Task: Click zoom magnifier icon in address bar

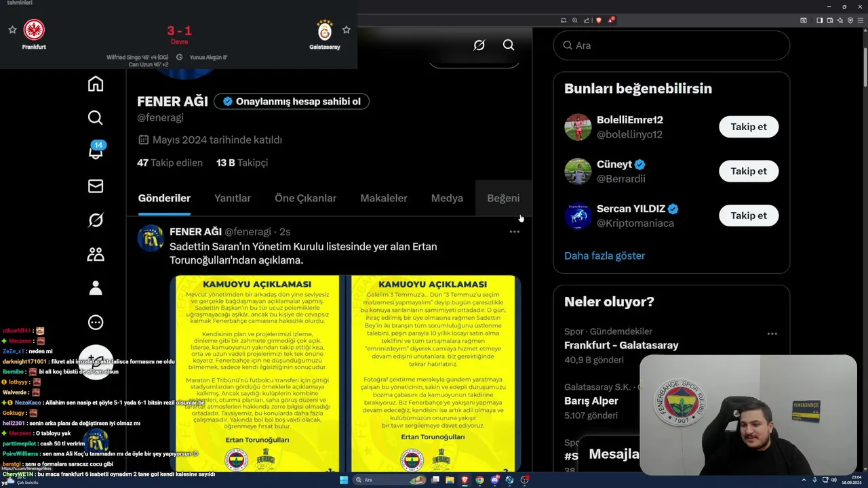Action: tap(575, 20)
